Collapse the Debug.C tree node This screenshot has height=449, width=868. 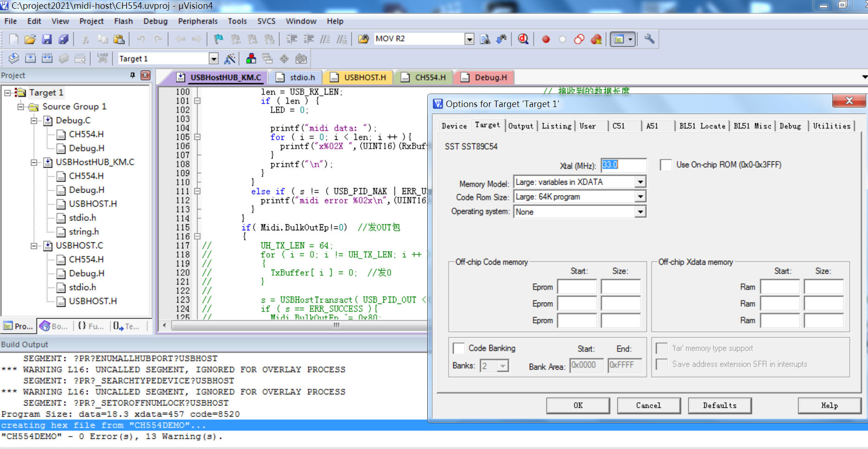pos(34,120)
